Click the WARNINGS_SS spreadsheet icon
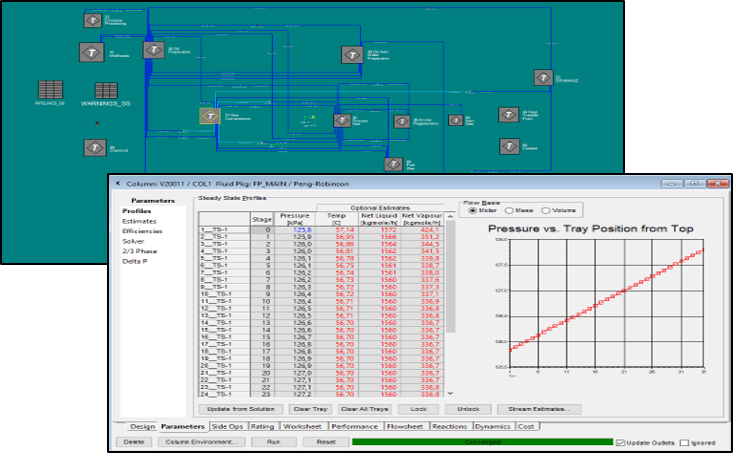The width and height of the screenshot is (733, 453). [106, 89]
